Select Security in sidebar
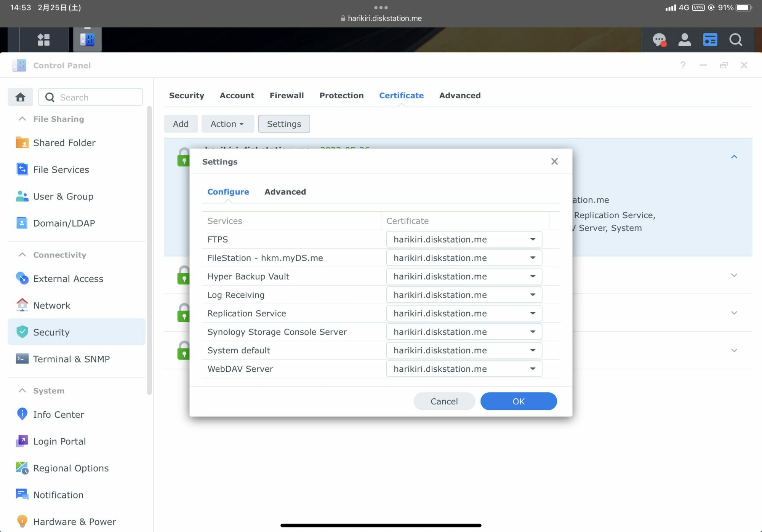This screenshot has width=762, height=532. pos(76,332)
